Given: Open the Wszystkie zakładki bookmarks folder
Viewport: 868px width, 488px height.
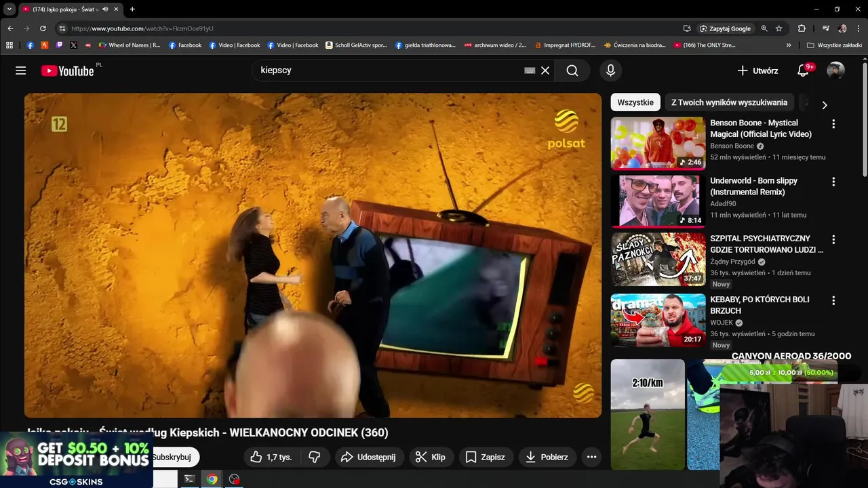Looking at the screenshot, I should (x=834, y=45).
